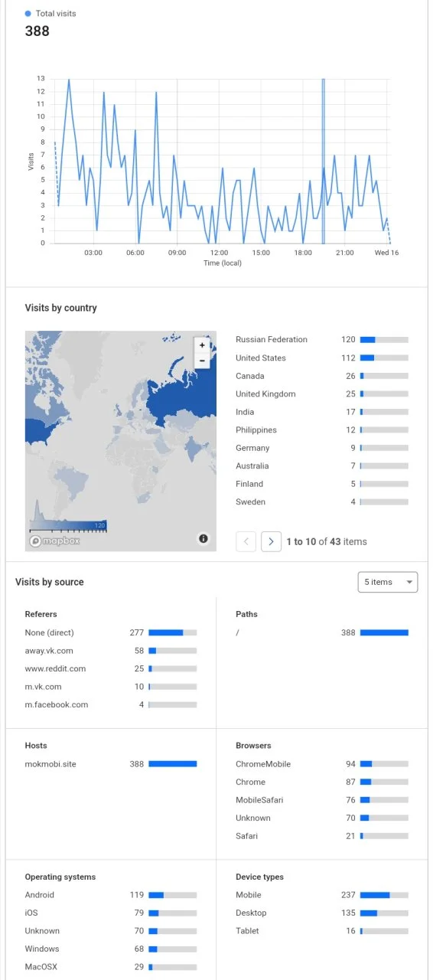This screenshot has width=433, height=980.
Task: Click Safari browser row
Action: pyautogui.click(x=322, y=836)
